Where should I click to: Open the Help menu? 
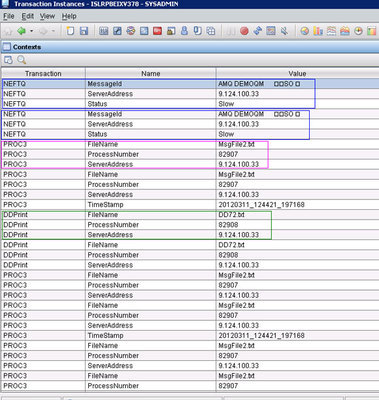69,16
